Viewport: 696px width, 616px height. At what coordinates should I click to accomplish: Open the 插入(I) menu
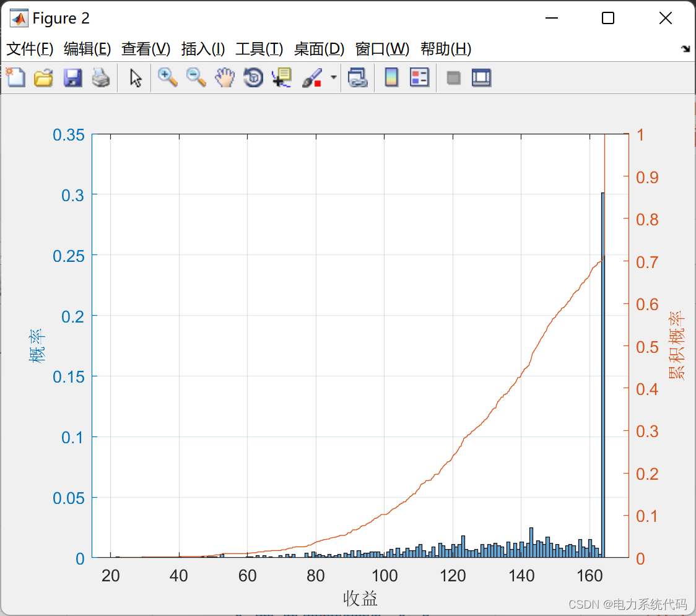coord(202,49)
